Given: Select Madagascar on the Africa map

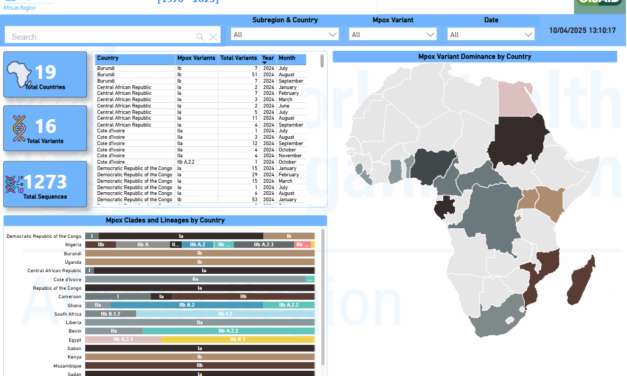Looking at the screenshot, I should tap(581, 282).
